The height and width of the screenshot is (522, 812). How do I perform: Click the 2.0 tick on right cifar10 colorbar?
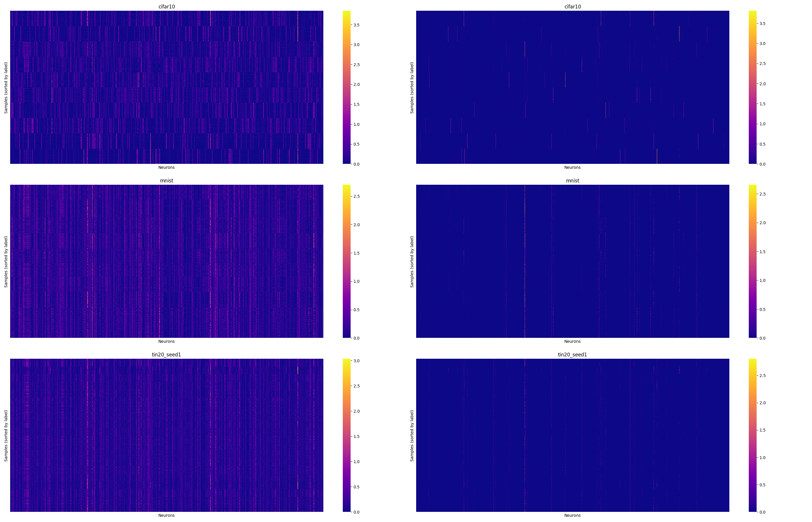tap(762, 84)
